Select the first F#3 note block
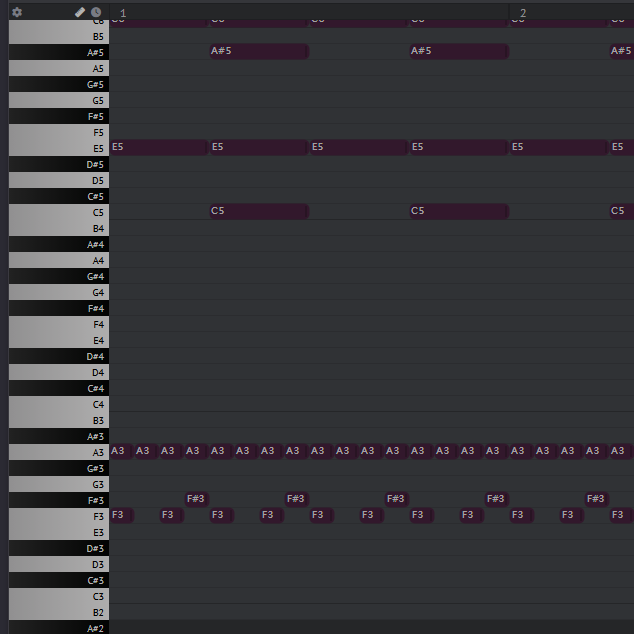Viewport: 634px width, 634px height. tap(196, 499)
